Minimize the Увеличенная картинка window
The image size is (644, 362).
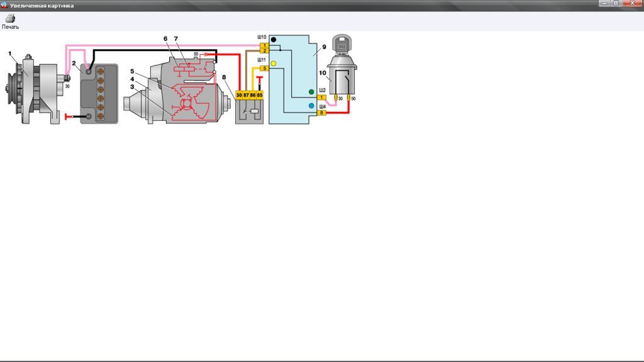pos(604,3)
